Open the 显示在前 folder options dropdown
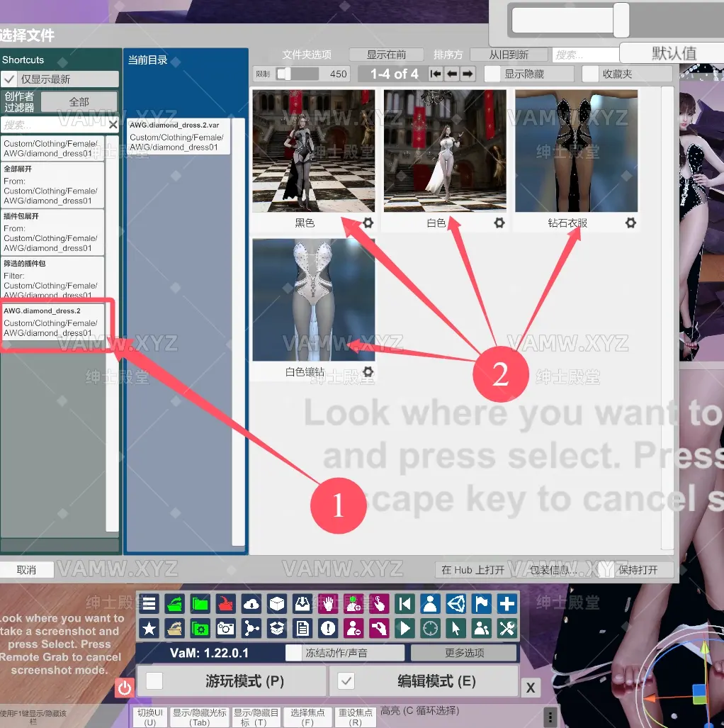This screenshot has height=728, width=724. pyautogui.click(x=386, y=55)
